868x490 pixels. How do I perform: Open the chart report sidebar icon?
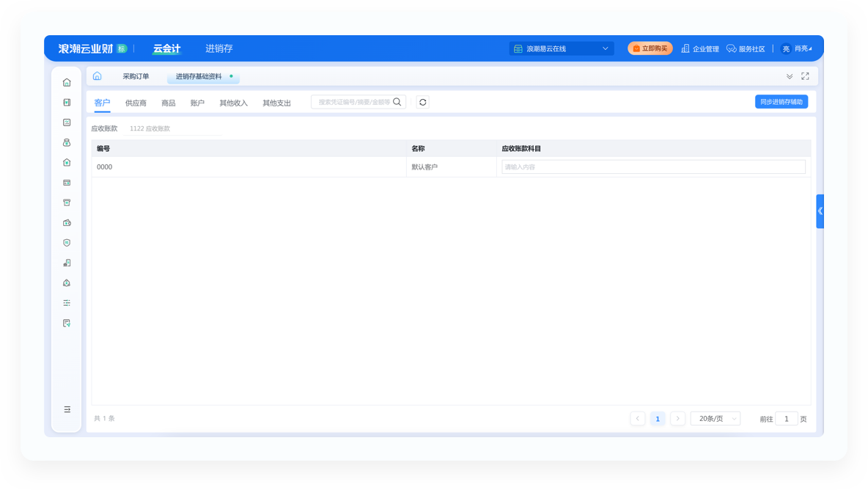67,122
